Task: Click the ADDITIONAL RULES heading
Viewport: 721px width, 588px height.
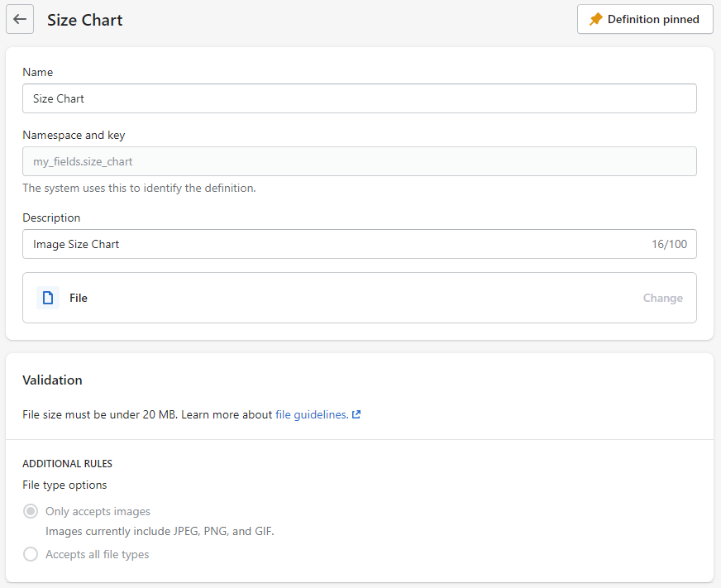Action: click(67, 464)
